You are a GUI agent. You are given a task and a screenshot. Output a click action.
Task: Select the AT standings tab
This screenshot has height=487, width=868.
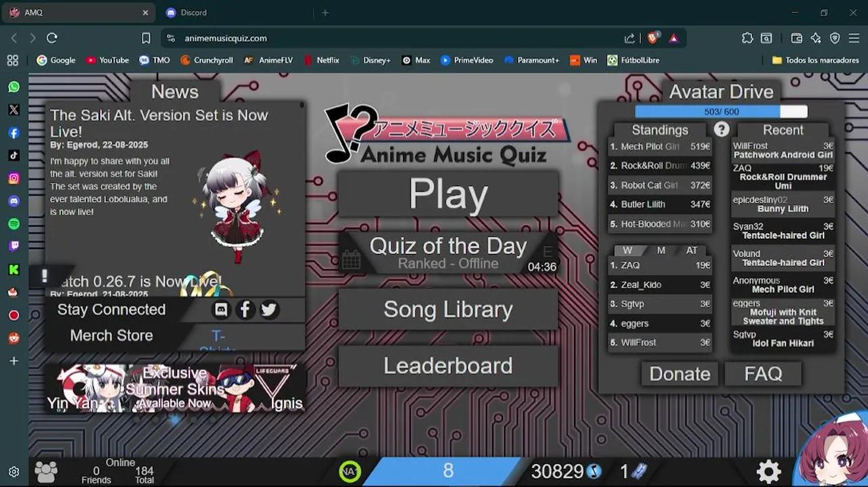pyautogui.click(x=692, y=250)
